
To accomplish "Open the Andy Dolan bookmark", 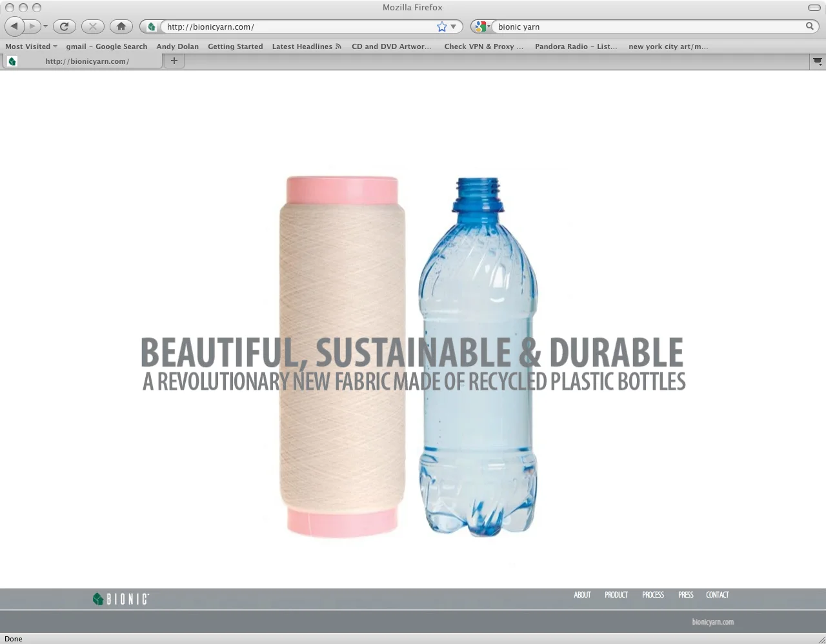I will (177, 46).
